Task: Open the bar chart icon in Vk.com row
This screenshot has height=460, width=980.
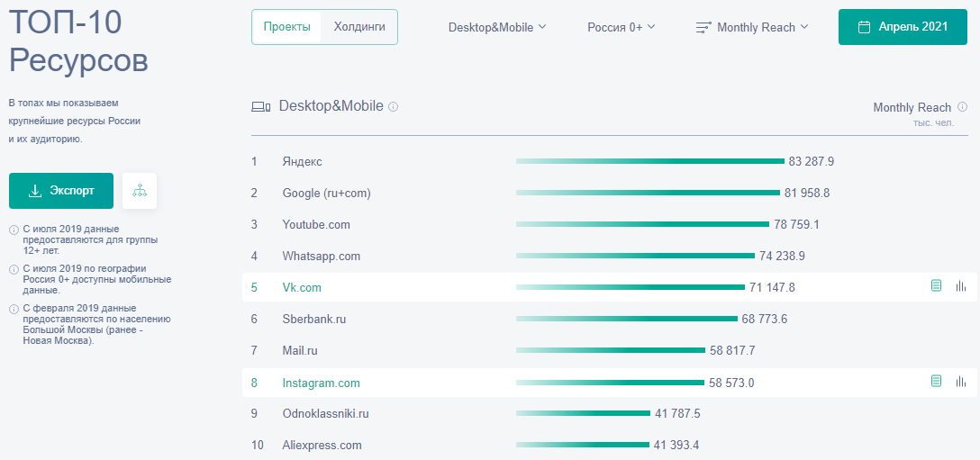Action: tap(960, 286)
